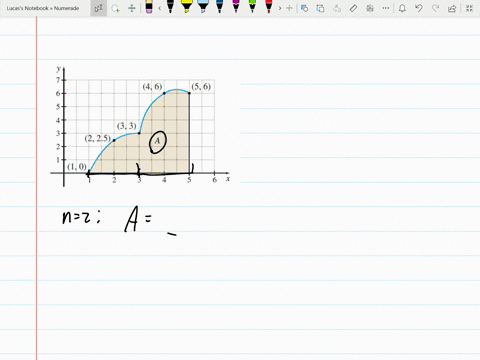Viewport: 480px width, 360px height.
Task: Pick the red pen
Action: point(269,7)
